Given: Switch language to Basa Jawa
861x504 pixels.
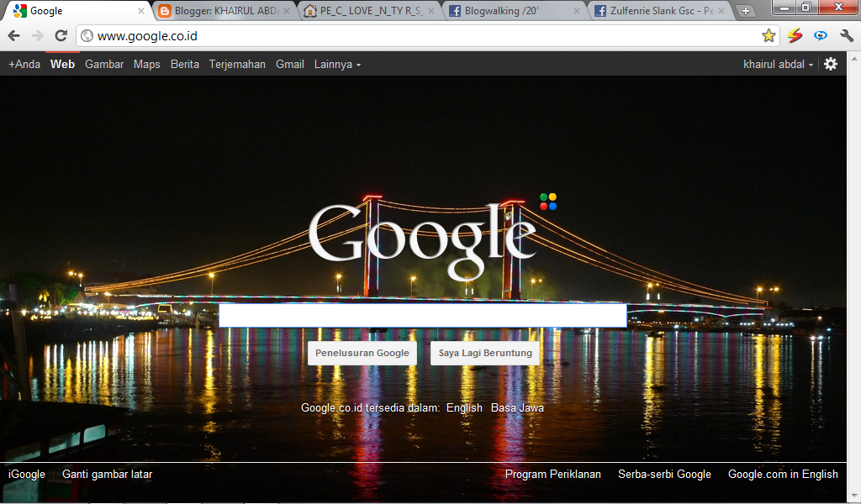Looking at the screenshot, I should coord(517,408).
